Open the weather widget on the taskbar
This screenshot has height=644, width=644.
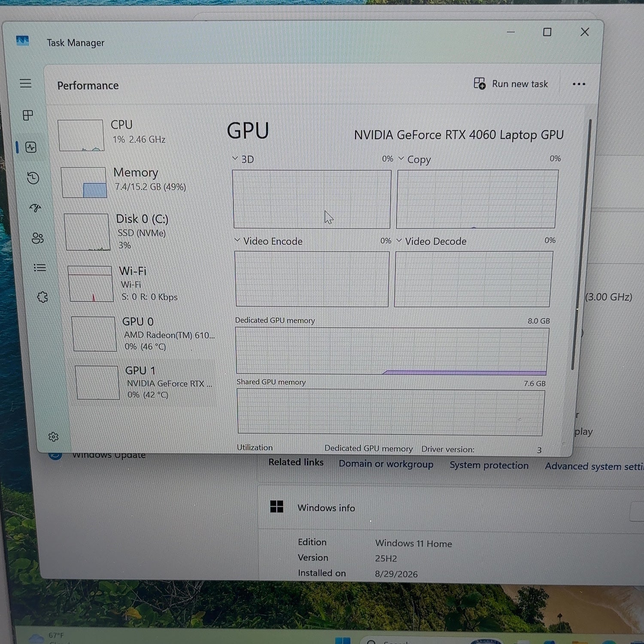point(47,637)
